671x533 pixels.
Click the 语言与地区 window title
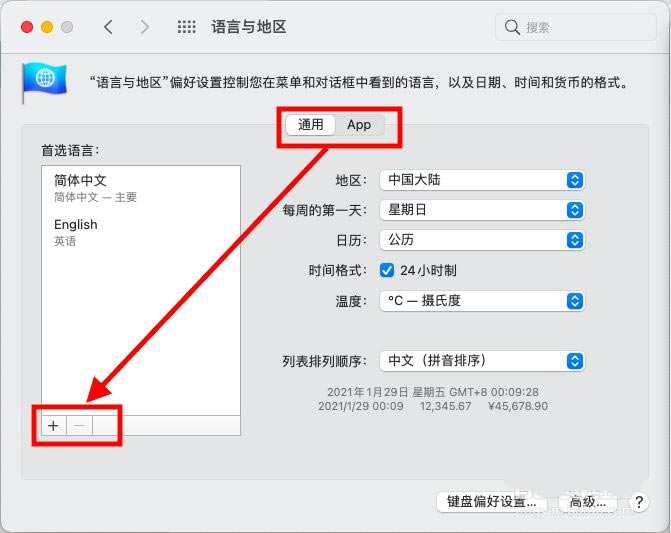tap(249, 27)
